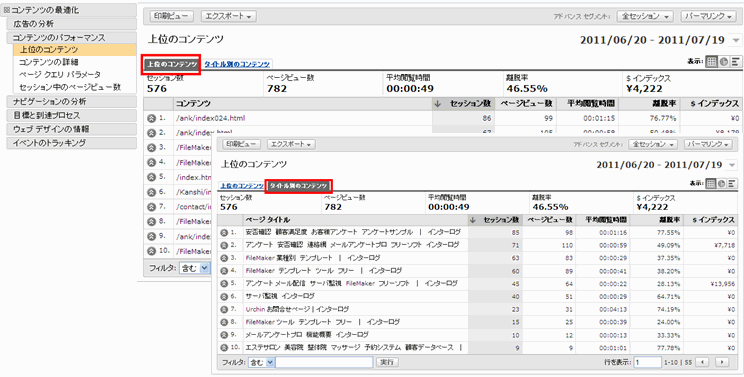Viewport: 744px width, 377px height.
Task: Select pie chart view icon in front panel
Action: [x=722, y=184]
